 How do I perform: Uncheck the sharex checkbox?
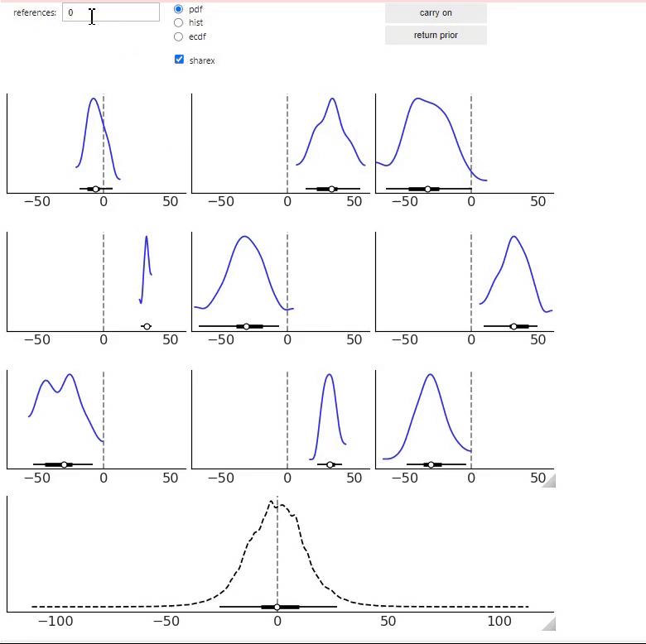tap(179, 60)
